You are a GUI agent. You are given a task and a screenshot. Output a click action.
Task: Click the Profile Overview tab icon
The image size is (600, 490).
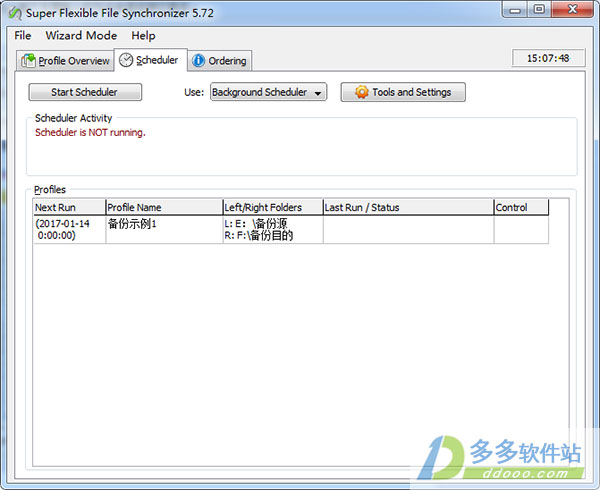[28, 60]
